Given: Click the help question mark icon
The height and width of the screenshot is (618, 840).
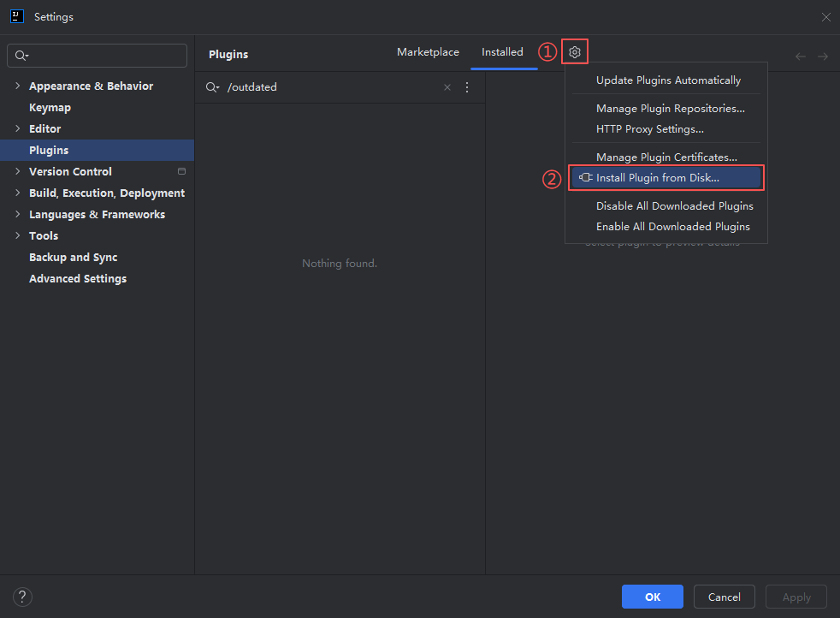Looking at the screenshot, I should click(23, 597).
